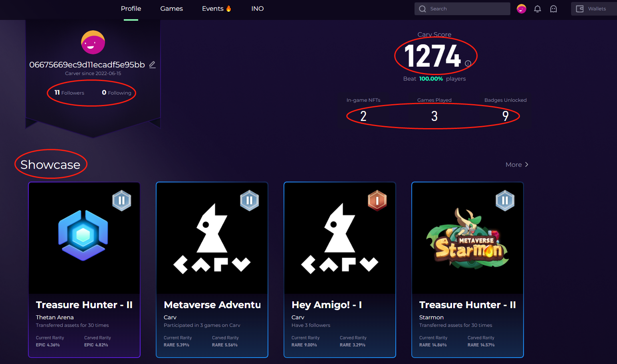
Task: Switch to the Games tab
Action: (x=171, y=9)
